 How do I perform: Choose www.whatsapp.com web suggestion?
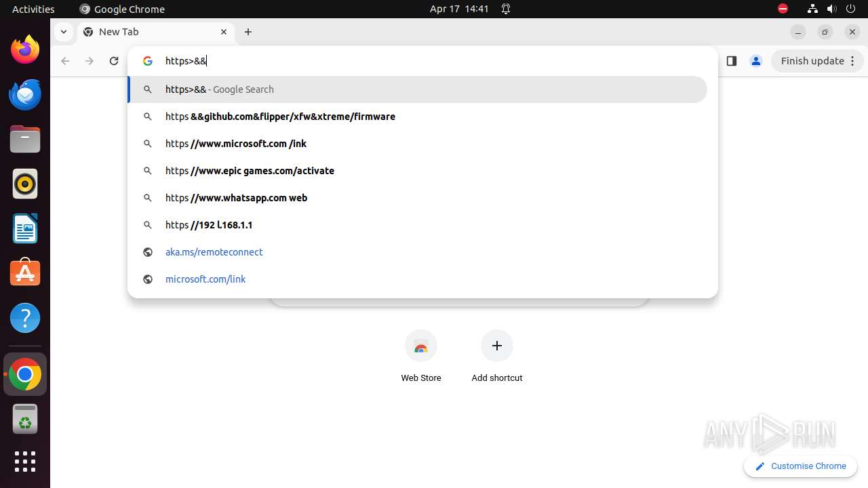(418, 198)
